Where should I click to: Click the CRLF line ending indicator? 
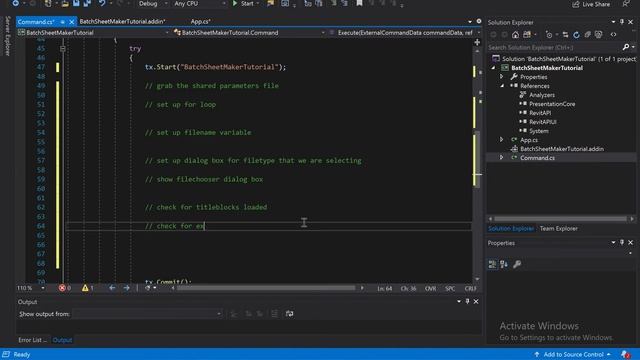pyautogui.click(x=471, y=289)
